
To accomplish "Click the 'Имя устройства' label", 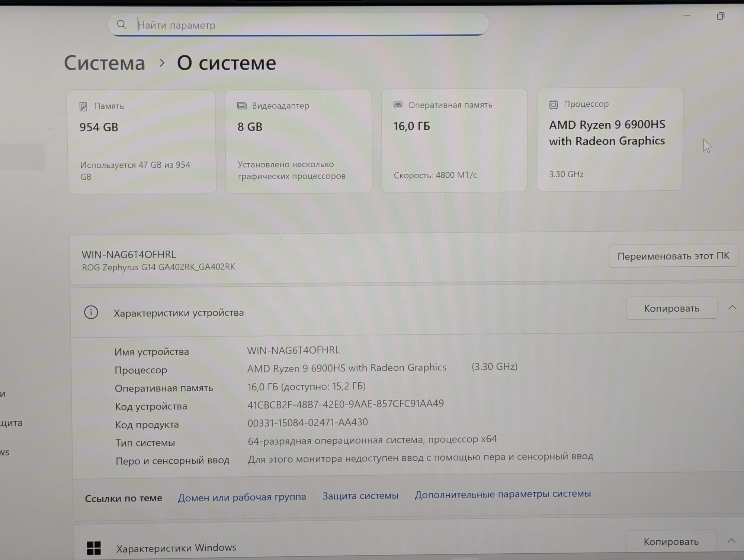I will pos(152,351).
